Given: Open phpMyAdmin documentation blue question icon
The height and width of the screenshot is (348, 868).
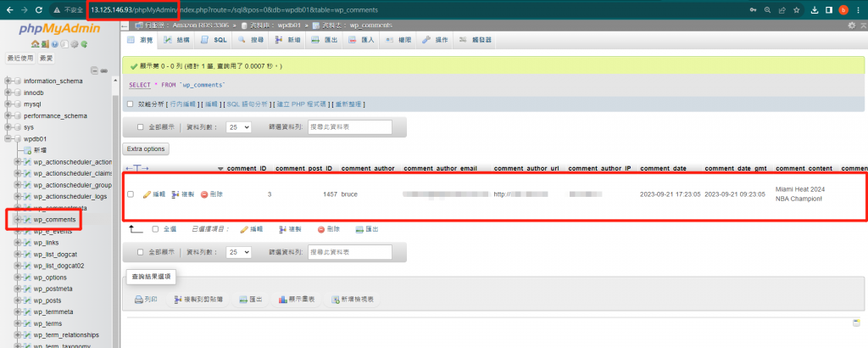Looking at the screenshot, I should coord(55,44).
